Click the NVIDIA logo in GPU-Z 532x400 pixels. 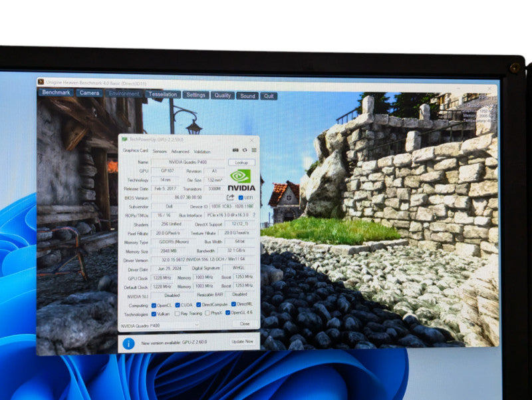point(241,180)
